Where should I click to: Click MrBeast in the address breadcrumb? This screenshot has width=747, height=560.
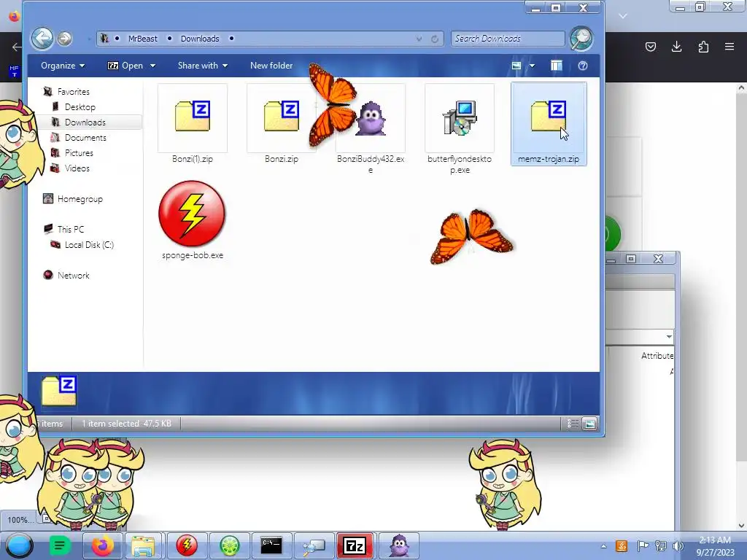point(142,39)
